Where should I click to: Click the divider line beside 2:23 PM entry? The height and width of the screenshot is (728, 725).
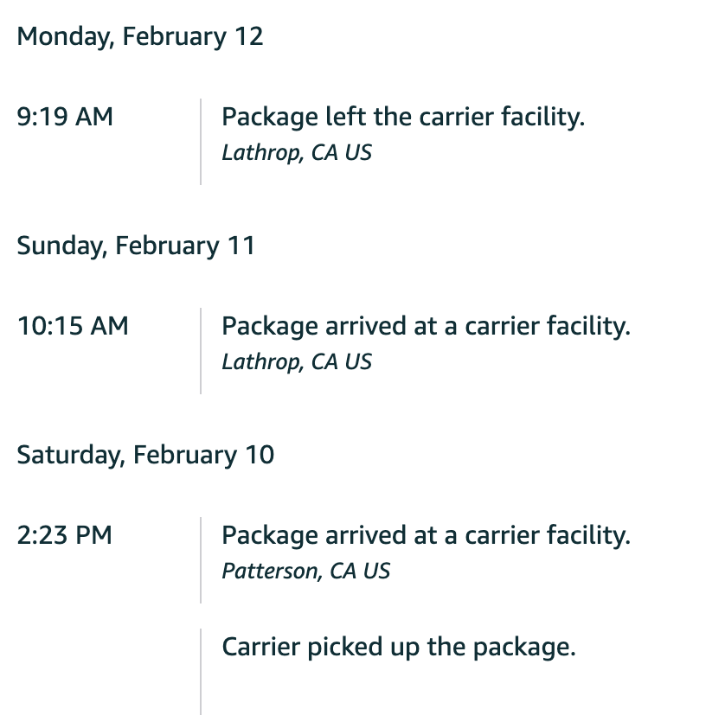[x=201, y=560]
